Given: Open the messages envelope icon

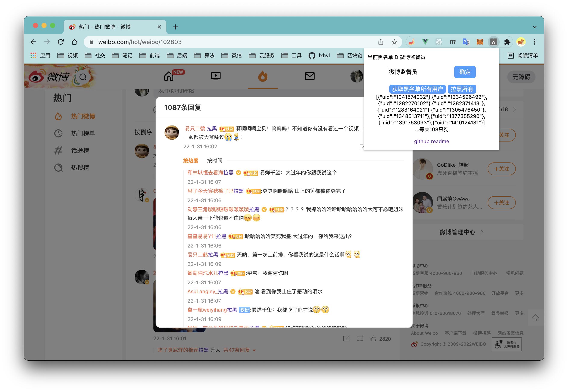Looking at the screenshot, I should pos(309,76).
